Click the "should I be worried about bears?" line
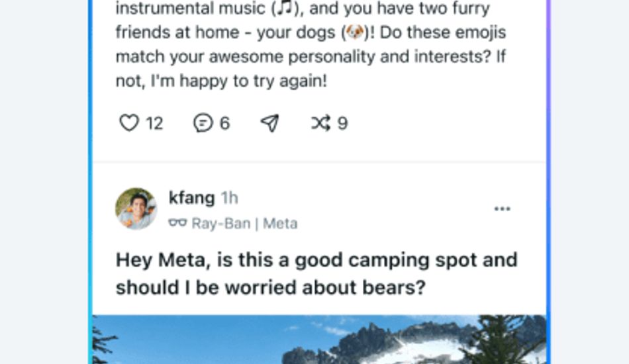Screen dimensions: 629x364 point(270,288)
